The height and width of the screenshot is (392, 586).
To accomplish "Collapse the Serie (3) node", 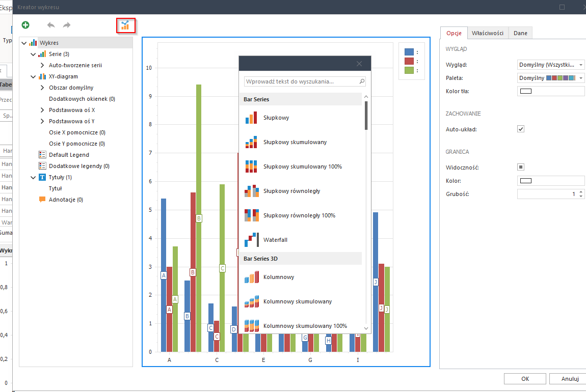I will 33,54.
